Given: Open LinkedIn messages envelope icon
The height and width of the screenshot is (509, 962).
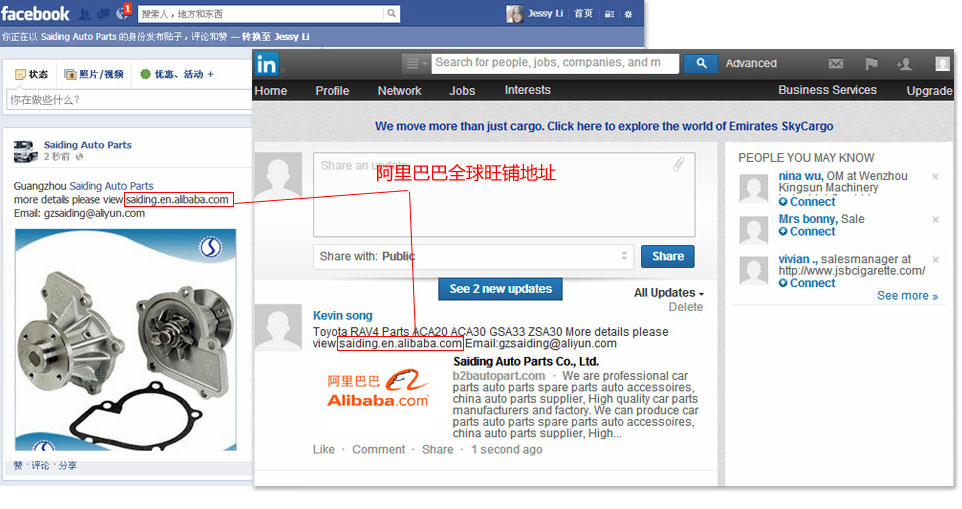Looking at the screenshot, I should coord(836,64).
